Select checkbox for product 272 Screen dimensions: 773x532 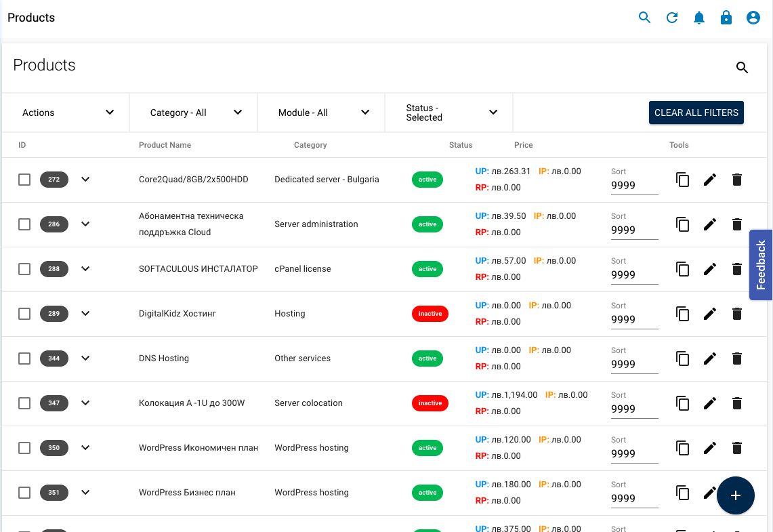click(x=24, y=180)
